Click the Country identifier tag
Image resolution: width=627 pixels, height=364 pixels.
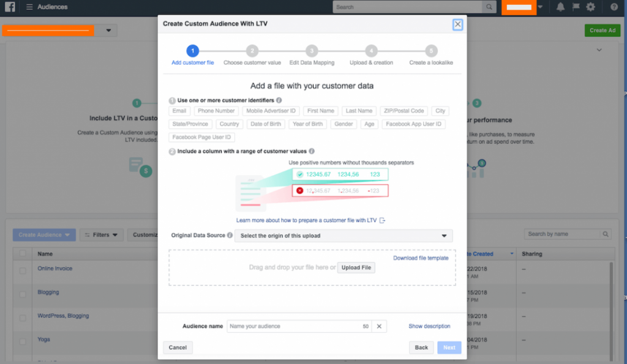[x=229, y=124]
